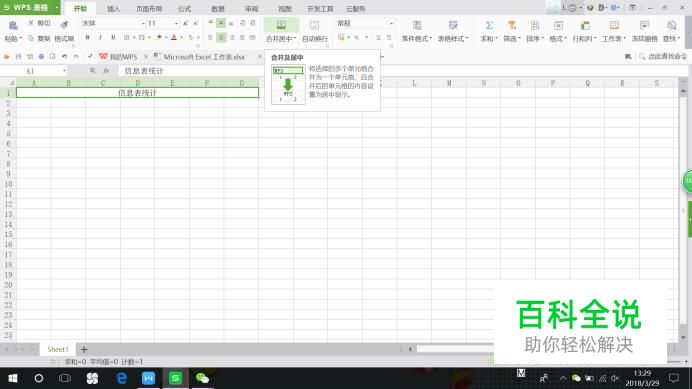
Task: Click the 筛选 filter funnel icon
Action: [x=512, y=26]
